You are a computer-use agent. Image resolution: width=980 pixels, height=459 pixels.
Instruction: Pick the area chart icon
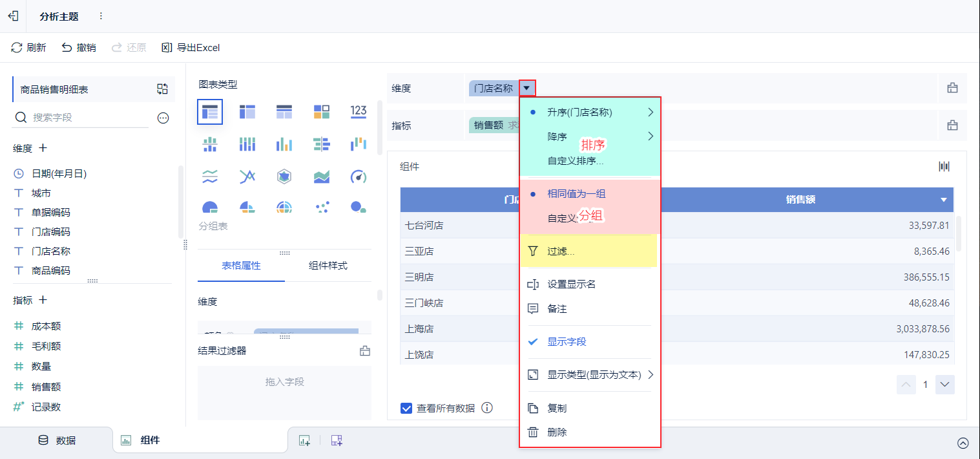[x=322, y=176]
